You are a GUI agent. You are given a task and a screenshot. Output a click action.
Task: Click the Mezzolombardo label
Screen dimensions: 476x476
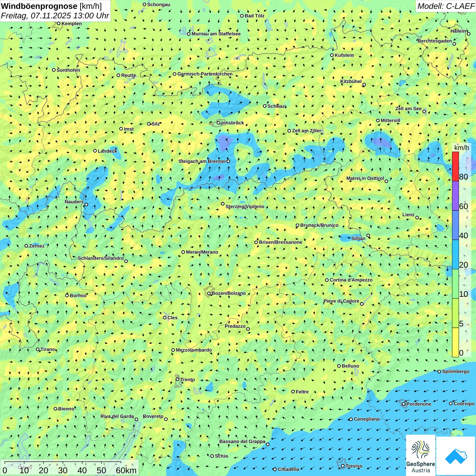coord(194,350)
